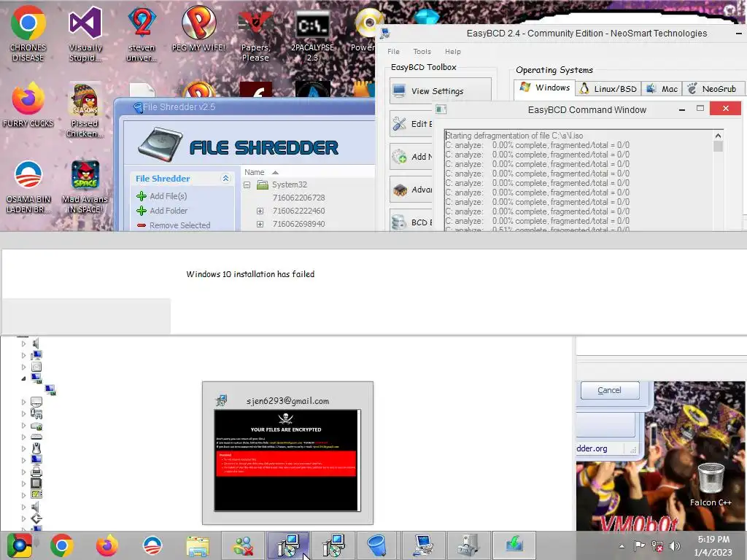
Task: Switch to the Windows tab in EasyBCD
Action: pyautogui.click(x=544, y=88)
